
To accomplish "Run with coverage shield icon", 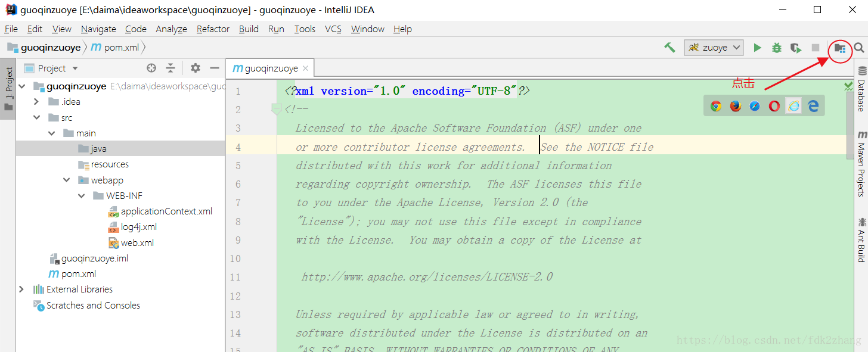I will (x=795, y=48).
